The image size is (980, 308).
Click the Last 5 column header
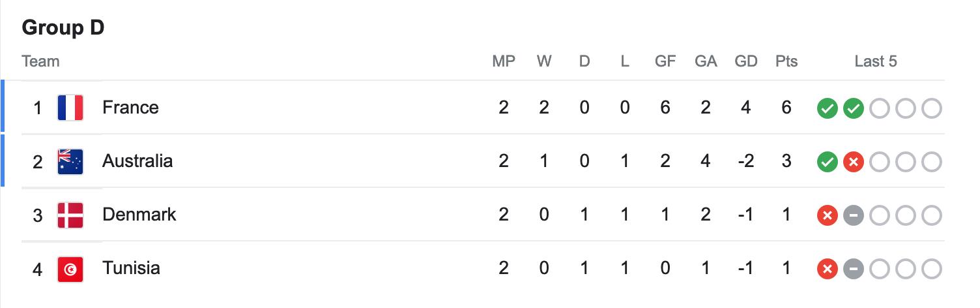pyautogui.click(x=876, y=61)
